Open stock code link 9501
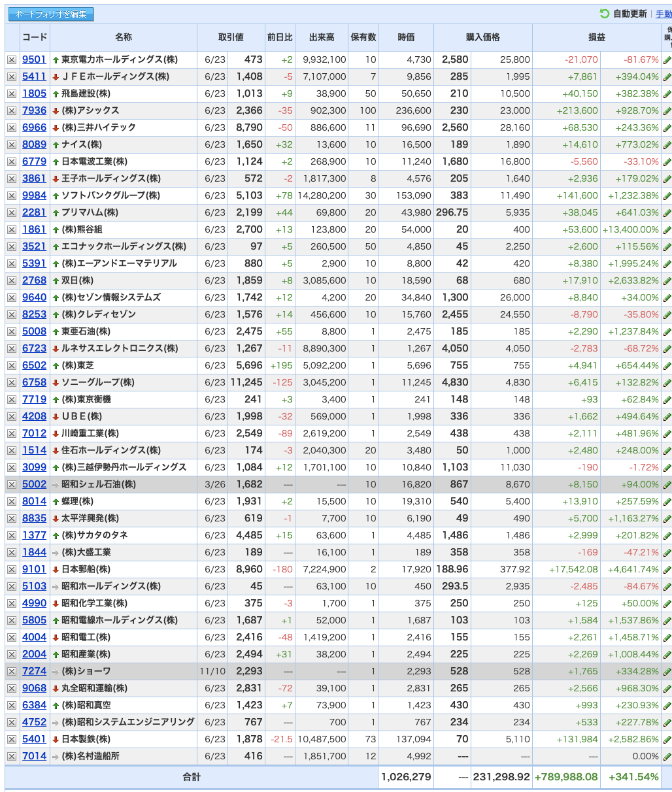The image size is (672, 792). [35, 59]
